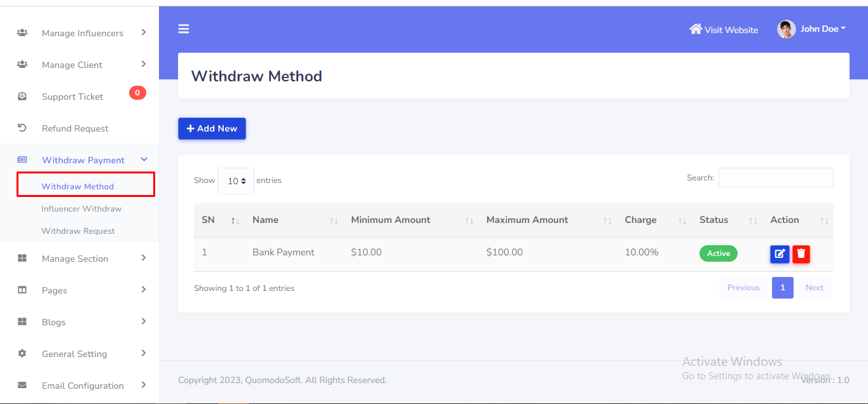Image resolution: width=868 pixels, height=404 pixels.
Task: Expand the Manage Influencers chevron
Action: pos(144,32)
